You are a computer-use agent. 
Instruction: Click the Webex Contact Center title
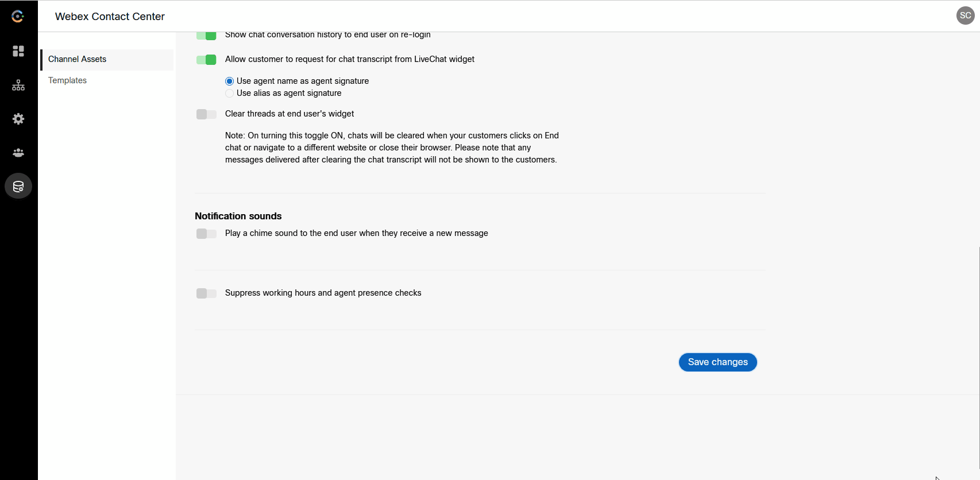(110, 17)
